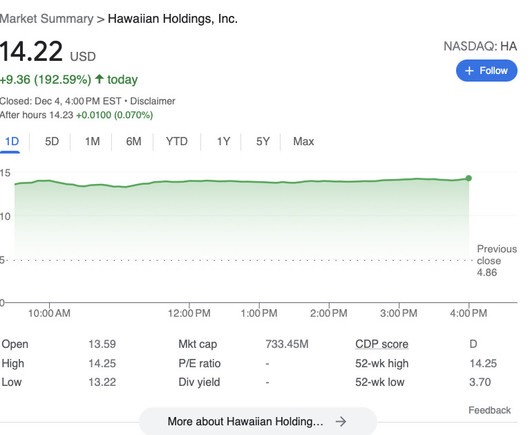Click the 10:00 AM axis label
Image resolution: width=530 pixels, height=435 pixels.
49,313
